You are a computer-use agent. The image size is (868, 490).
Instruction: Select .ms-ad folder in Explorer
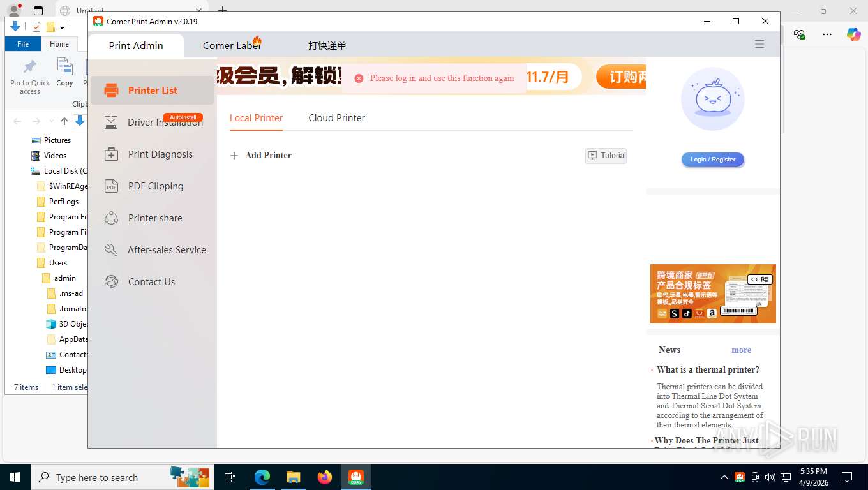pos(71,293)
